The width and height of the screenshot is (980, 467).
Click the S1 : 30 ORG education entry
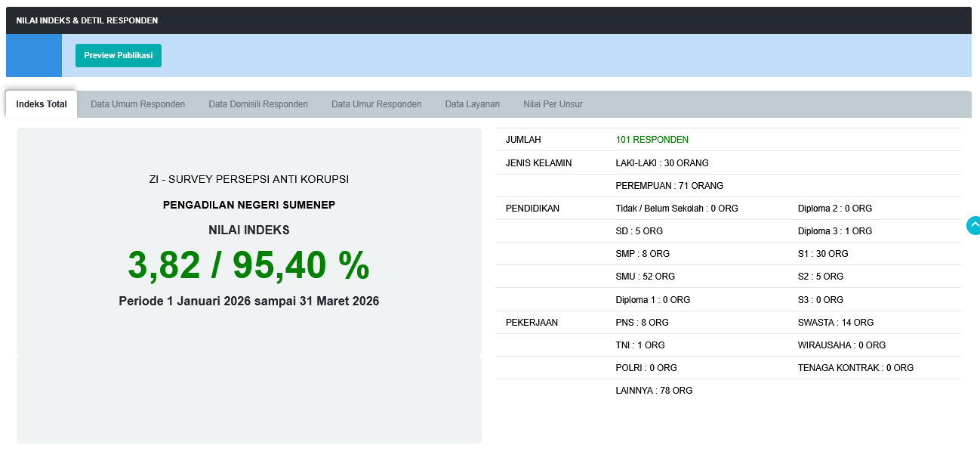(x=822, y=254)
